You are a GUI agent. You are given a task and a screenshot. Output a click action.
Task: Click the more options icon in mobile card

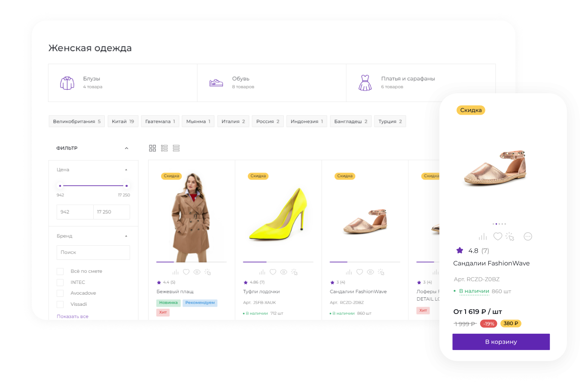[x=528, y=236]
